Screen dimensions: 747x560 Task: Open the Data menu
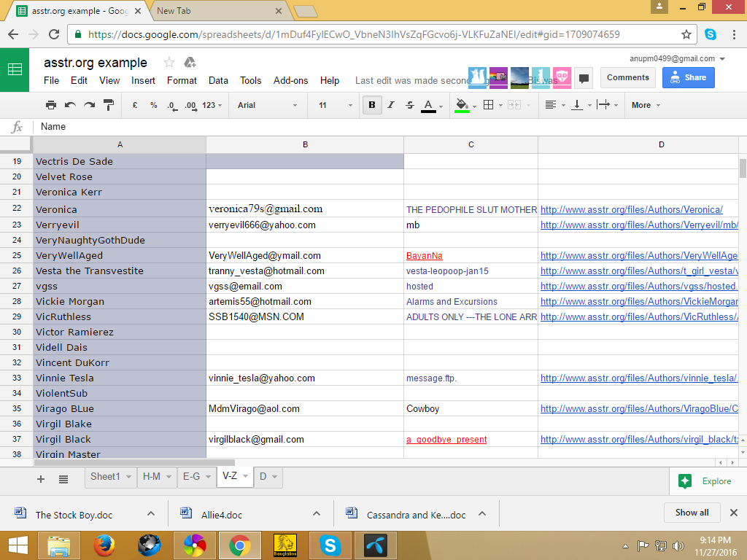point(218,80)
